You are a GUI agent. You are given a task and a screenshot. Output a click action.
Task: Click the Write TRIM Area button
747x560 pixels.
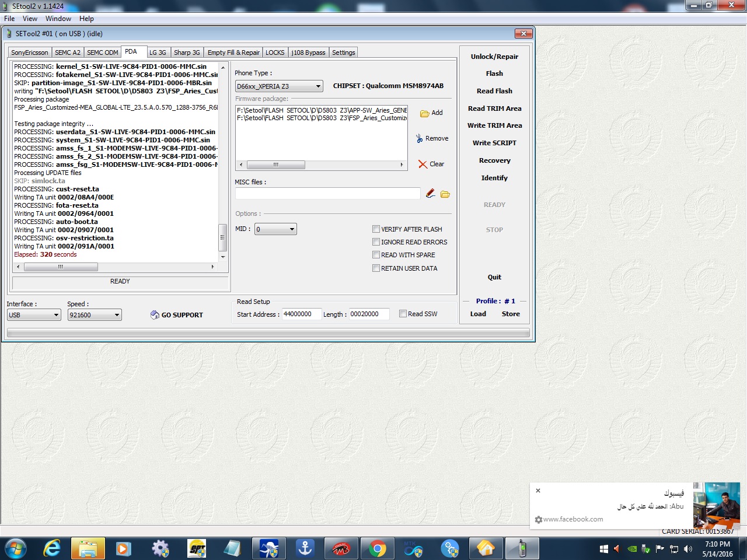pos(494,125)
